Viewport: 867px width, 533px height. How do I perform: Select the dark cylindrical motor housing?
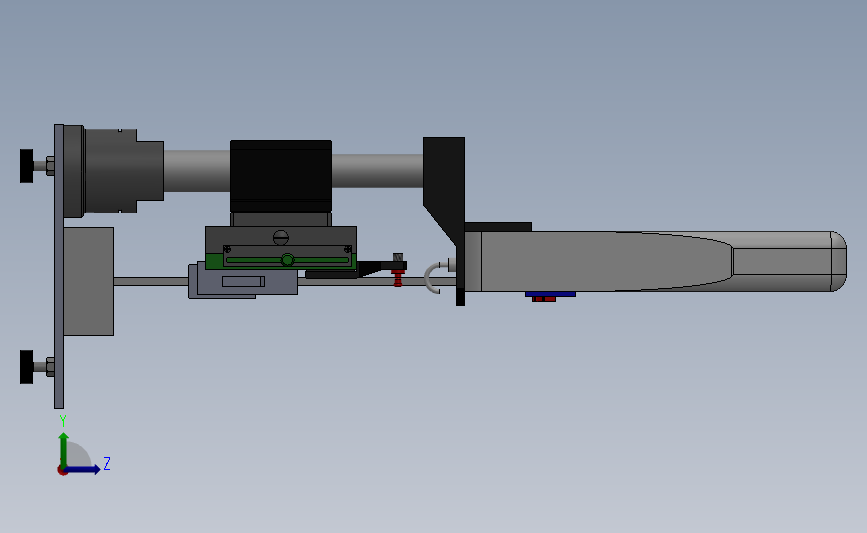click(x=113, y=170)
